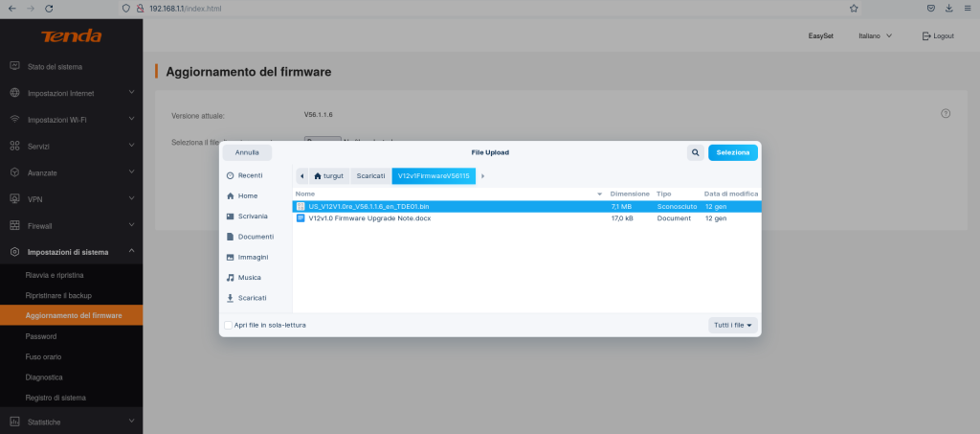This screenshot has width=980, height=434.
Task: Go to Diagnostica in the sidebar
Action: tap(45, 377)
